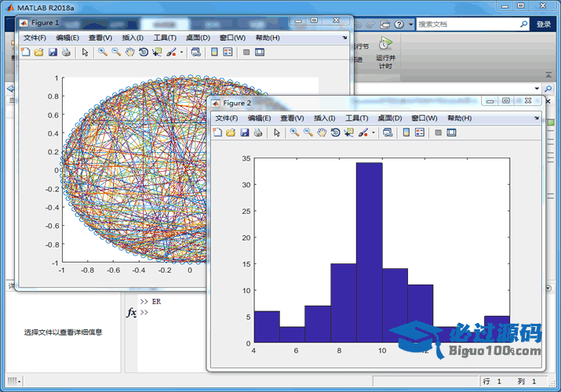561x392 pixels.
Task: Show plot tools in Figure 2 toolbar
Action: (451, 132)
